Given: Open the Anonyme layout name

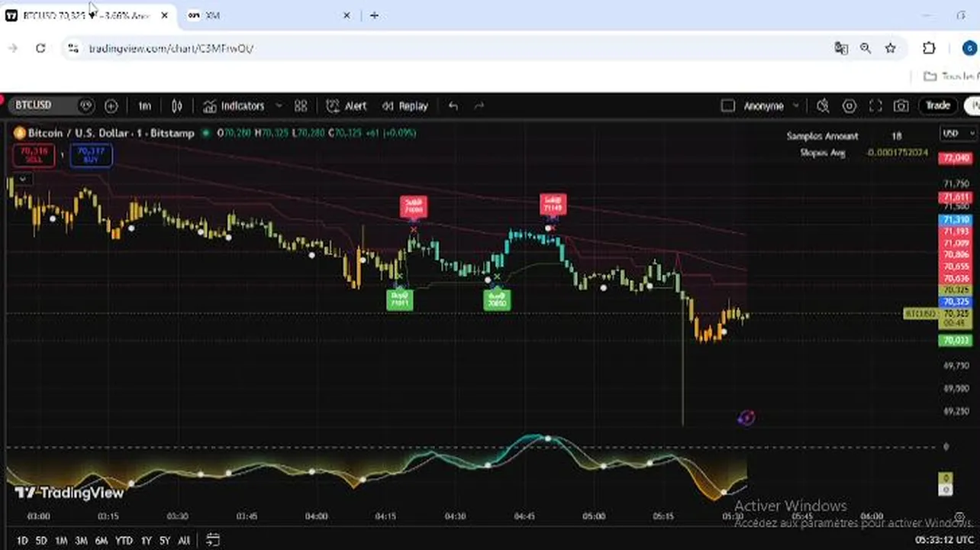Looking at the screenshot, I should click(763, 106).
